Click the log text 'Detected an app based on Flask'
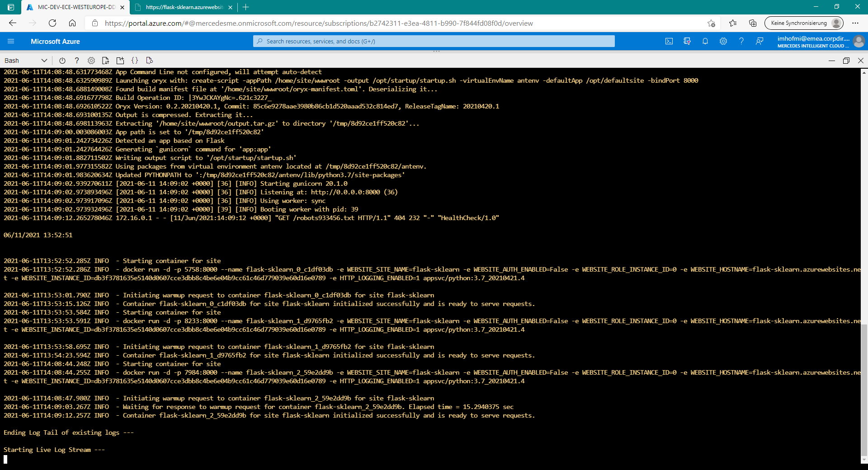This screenshot has height=470, width=868. click(170, 141)
